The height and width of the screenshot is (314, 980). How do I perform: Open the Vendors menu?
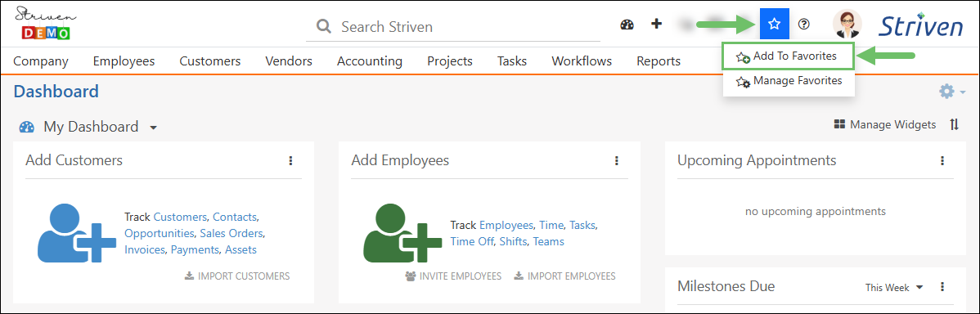[289, 61]
